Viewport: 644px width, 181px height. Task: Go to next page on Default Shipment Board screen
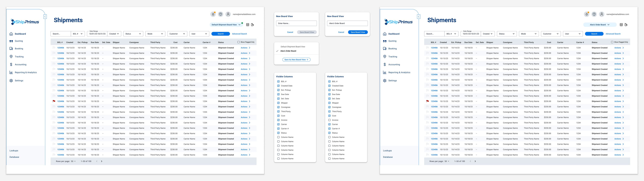pos(101,161)
